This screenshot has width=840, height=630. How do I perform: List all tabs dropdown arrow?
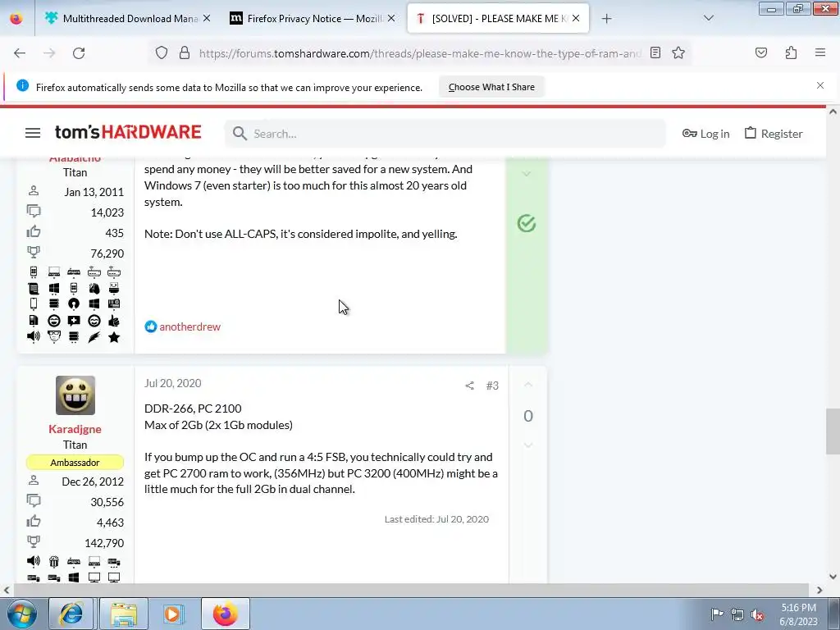click(x=708, y=18)
